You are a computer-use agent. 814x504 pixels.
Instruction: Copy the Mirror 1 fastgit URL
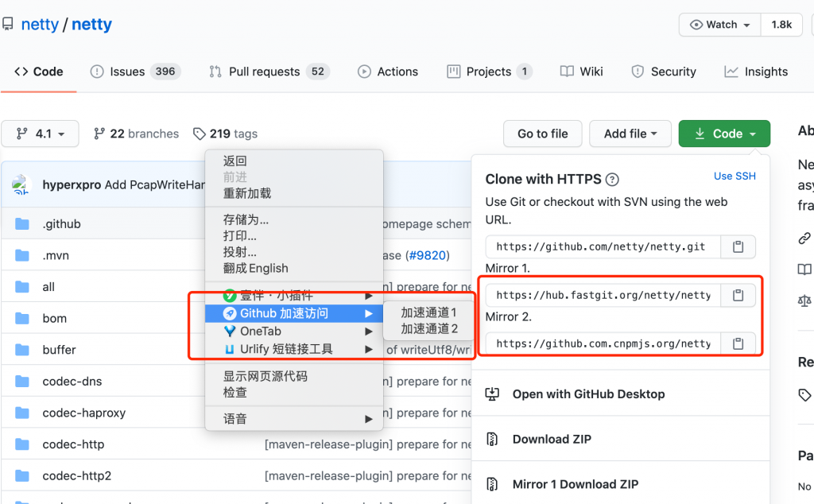pos(738,296)
